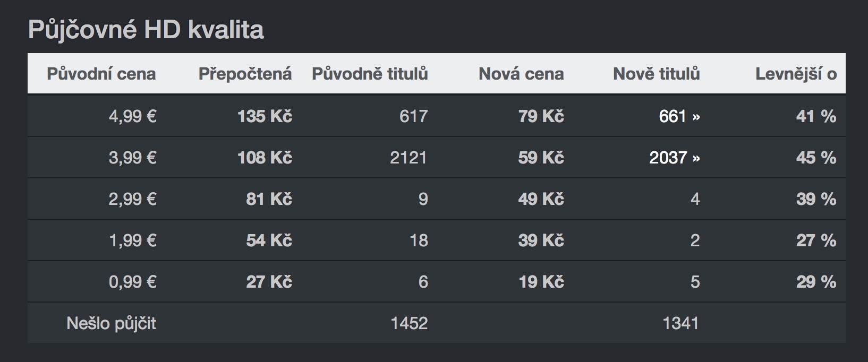This screenshot has width=868, height=362.
Task: Select the 4,99 € price cell
Action: point(132,116)
